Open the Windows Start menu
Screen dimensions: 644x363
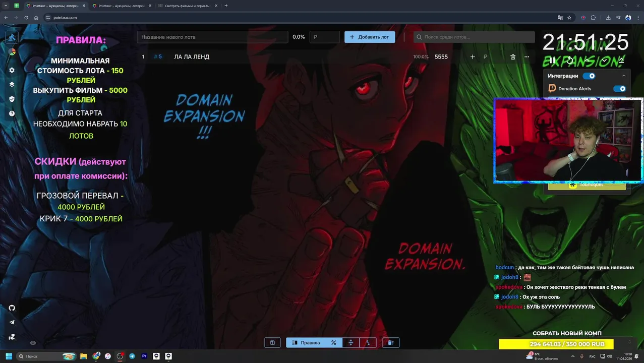[x=9, y=356]
